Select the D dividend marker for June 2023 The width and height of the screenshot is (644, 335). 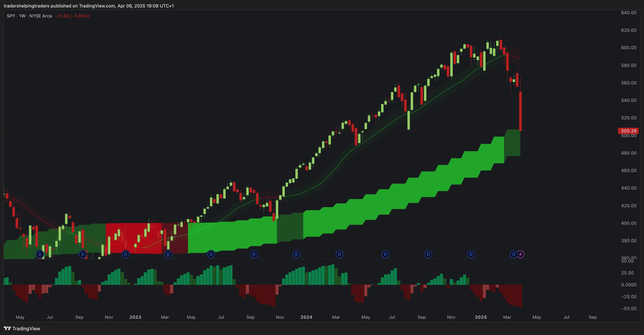point(211,254)
